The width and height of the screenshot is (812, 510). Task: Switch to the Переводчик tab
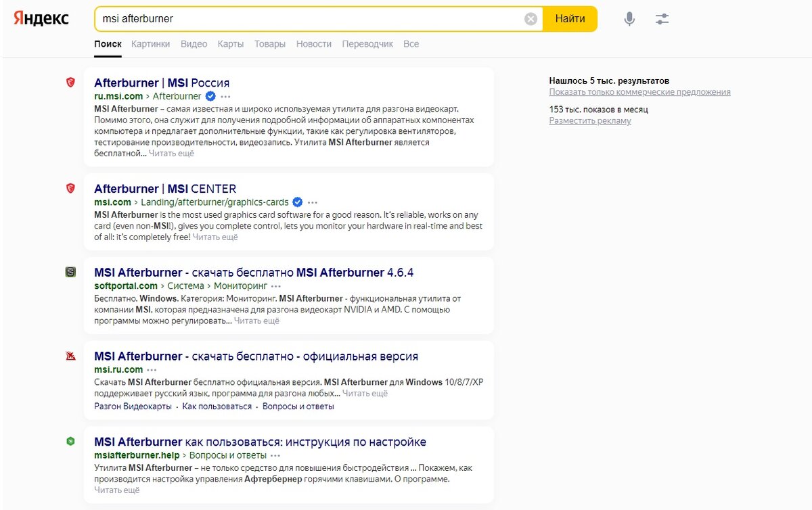(x=367, y=44)
